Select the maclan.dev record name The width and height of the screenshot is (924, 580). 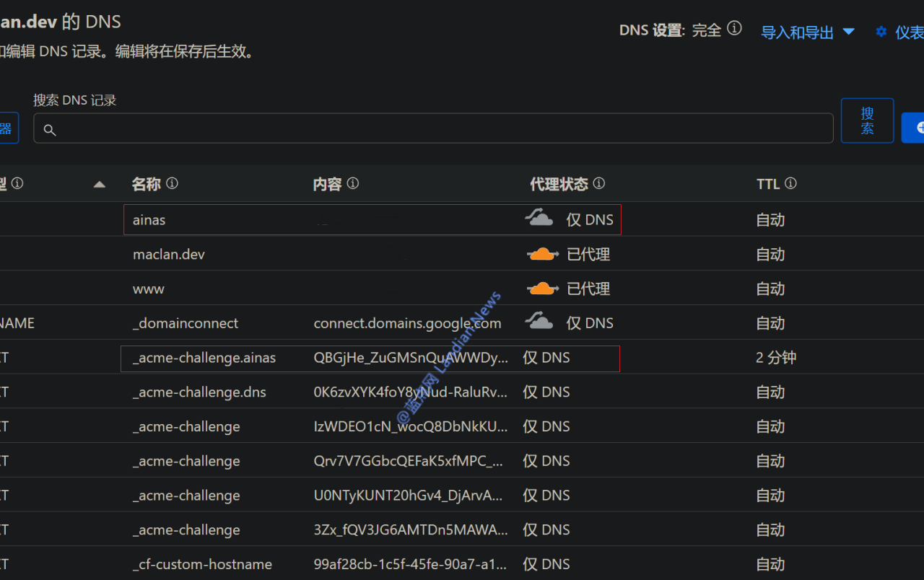pos(169,255)
